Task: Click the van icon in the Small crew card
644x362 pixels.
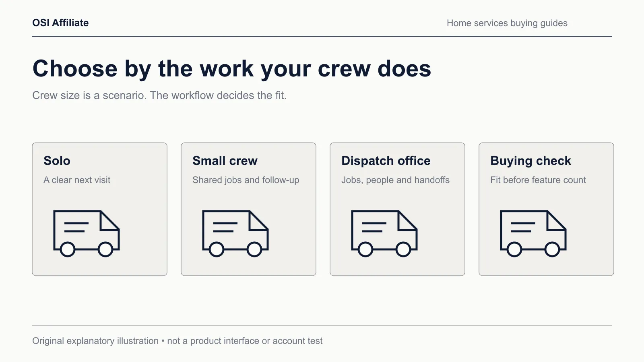Action: click(235, 233)
